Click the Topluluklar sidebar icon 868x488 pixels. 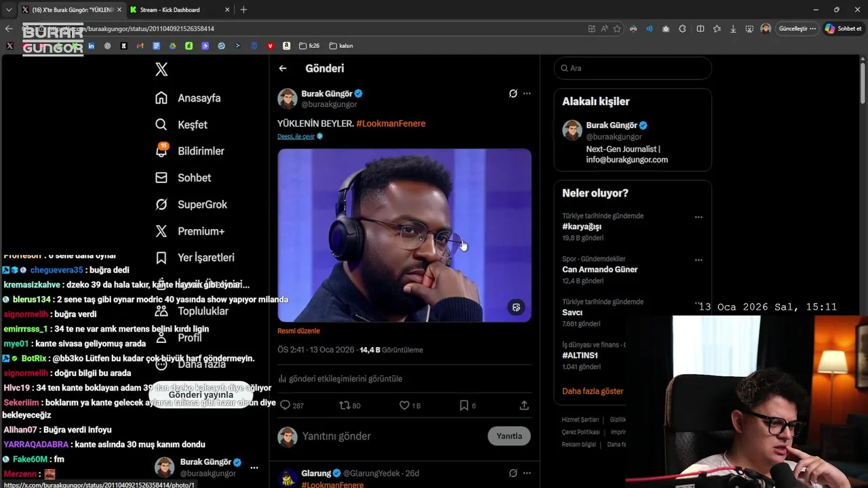tap(161, 311)
